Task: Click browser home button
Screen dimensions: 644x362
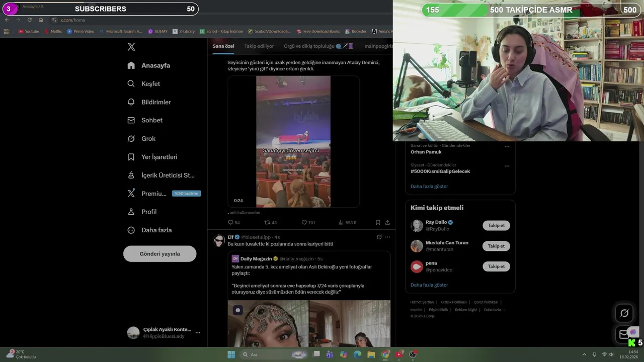Action: 41,20
